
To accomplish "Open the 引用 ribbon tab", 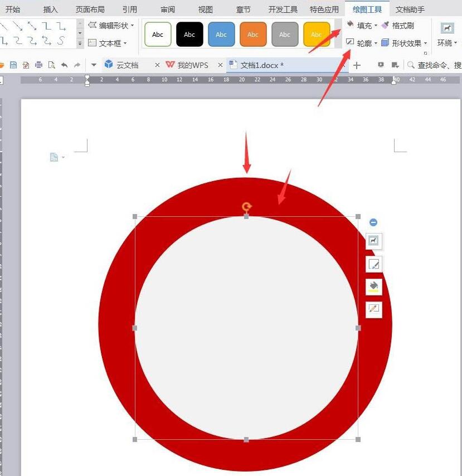I will pos(130,9).
